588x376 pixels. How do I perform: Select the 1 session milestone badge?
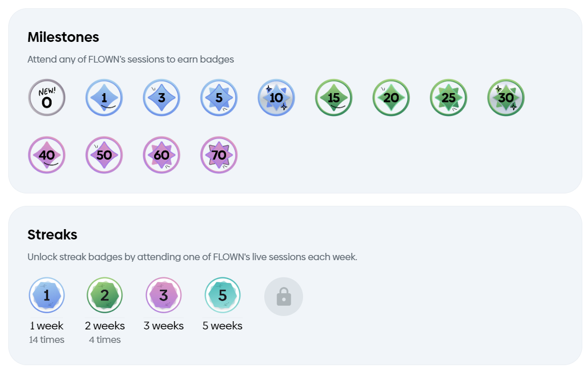point(104,97)
